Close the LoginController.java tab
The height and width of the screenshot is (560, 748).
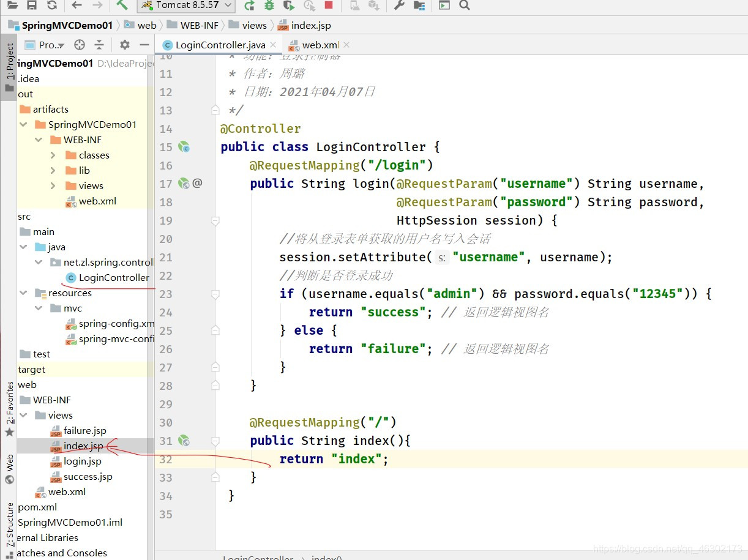(273, 45)
